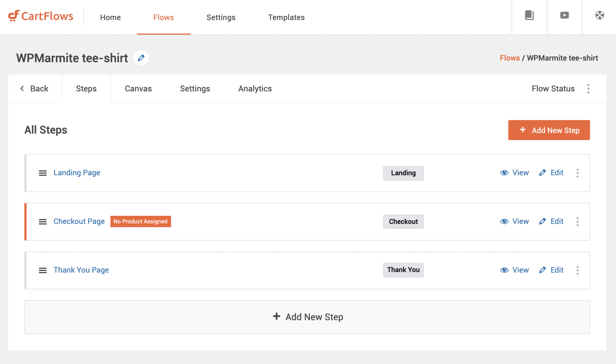
Task: Open Thank You Page row more options
Action: 577,271
